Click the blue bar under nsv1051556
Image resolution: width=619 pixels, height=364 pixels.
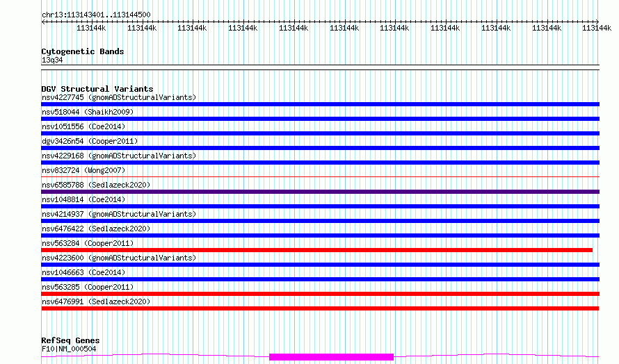click(x=320, y=133)
